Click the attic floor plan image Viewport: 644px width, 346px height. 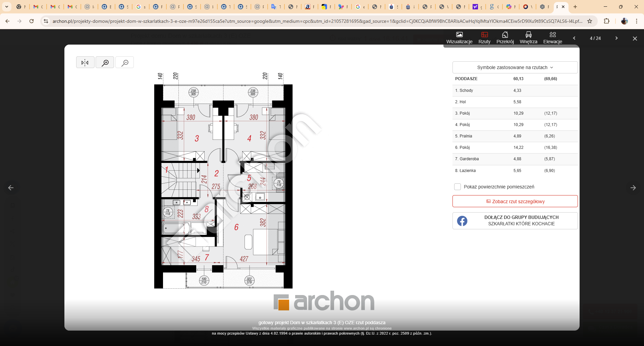[x=223, y=186]
